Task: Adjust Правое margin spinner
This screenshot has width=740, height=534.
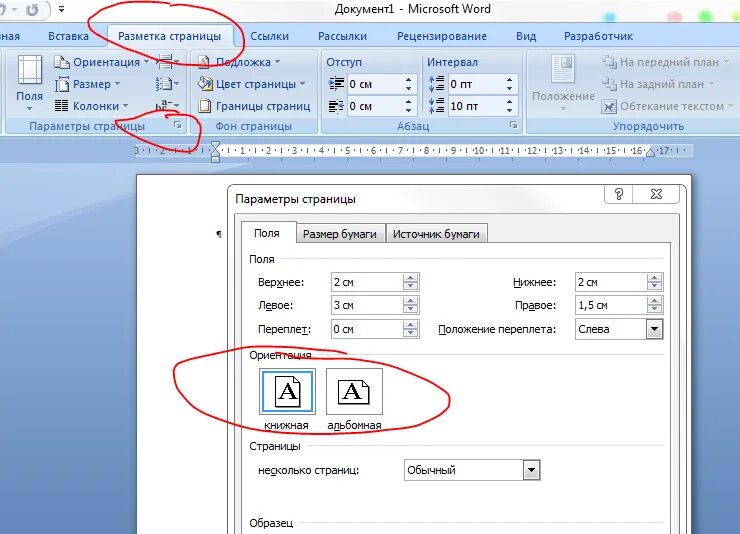Action: pyautogui.click(x=654, y=305)
